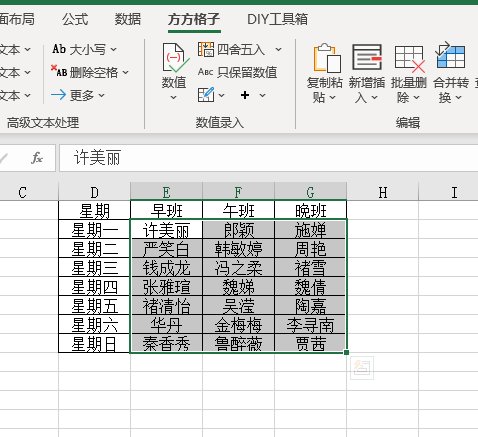Click the cell containing 张雅瑄
Viewport: 478px width, 437px height.
coord(166,286)
